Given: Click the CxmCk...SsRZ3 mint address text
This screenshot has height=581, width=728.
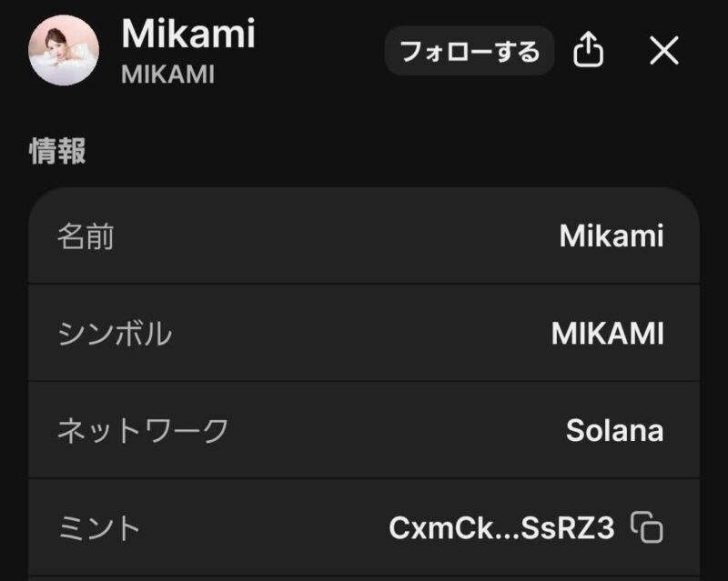Looking at the screenshot, I should (501, 527).
